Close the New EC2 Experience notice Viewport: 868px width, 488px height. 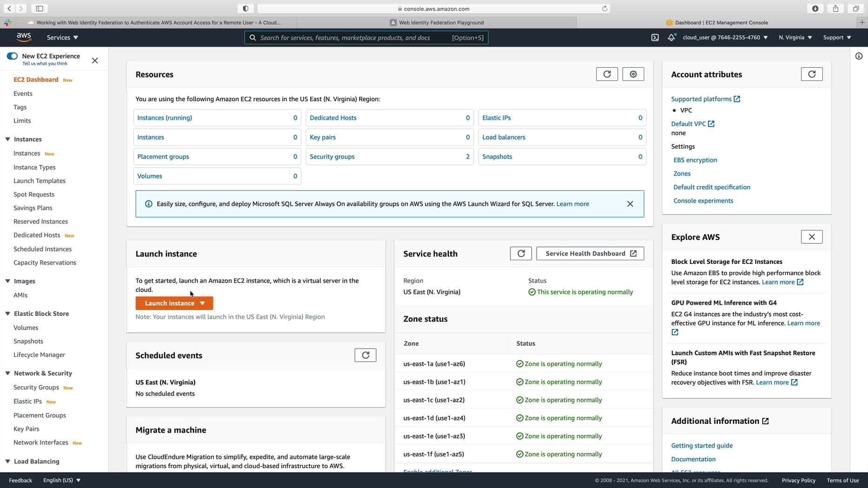pyautogui.click(x=95, y=60)
